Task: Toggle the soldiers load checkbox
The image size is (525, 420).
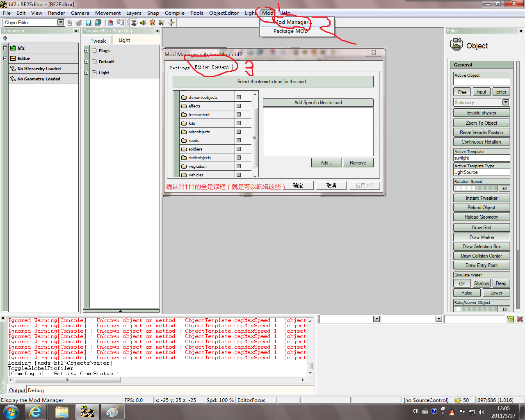Action: (x=239, y=149)
